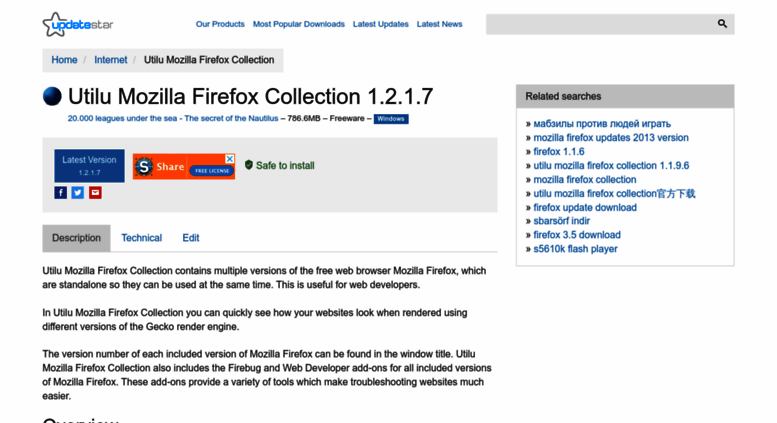Viewport: 777px width, 423px height.
Task: Go to Most Popular Downloads
Action: [299, 24]
